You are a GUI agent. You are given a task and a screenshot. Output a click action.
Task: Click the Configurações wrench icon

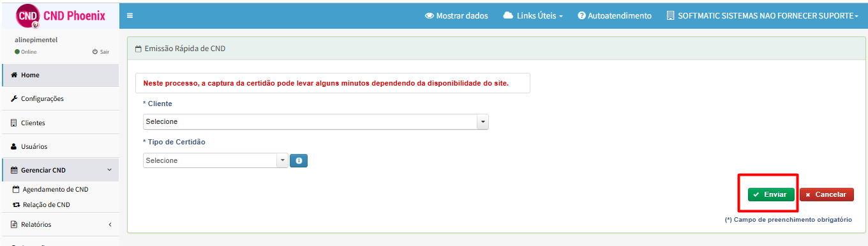click(x=14, y=99)
